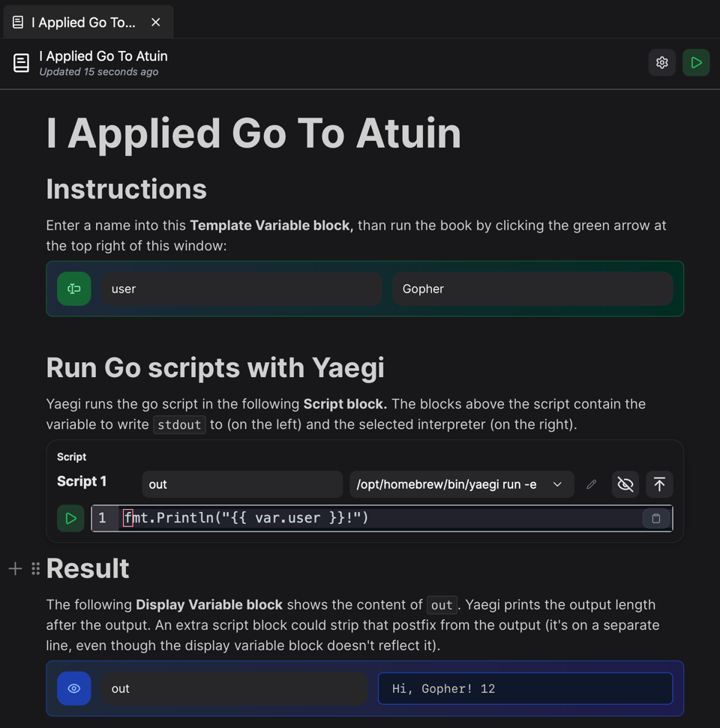Click the green Template Variable block icon
720x728 pixels.
[x=73, y=289]
